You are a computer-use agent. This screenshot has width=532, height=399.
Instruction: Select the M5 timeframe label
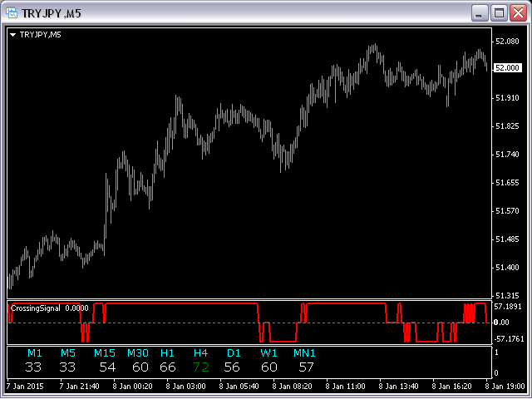coord(68,353)
